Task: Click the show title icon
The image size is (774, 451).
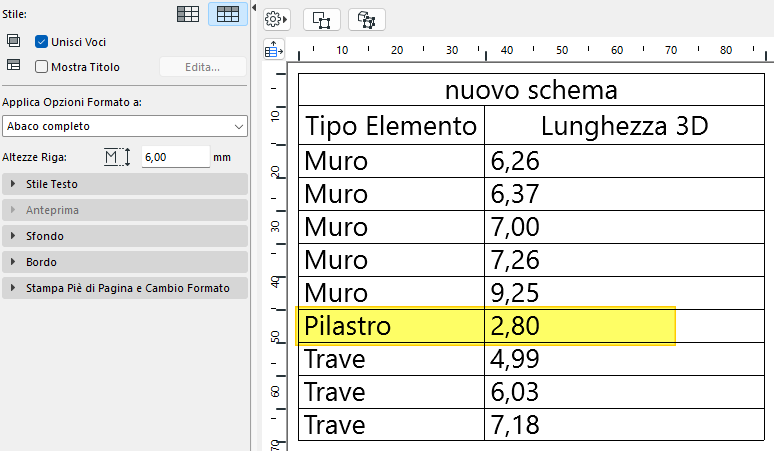Action: pyautogui.click(x=14, y=66)
